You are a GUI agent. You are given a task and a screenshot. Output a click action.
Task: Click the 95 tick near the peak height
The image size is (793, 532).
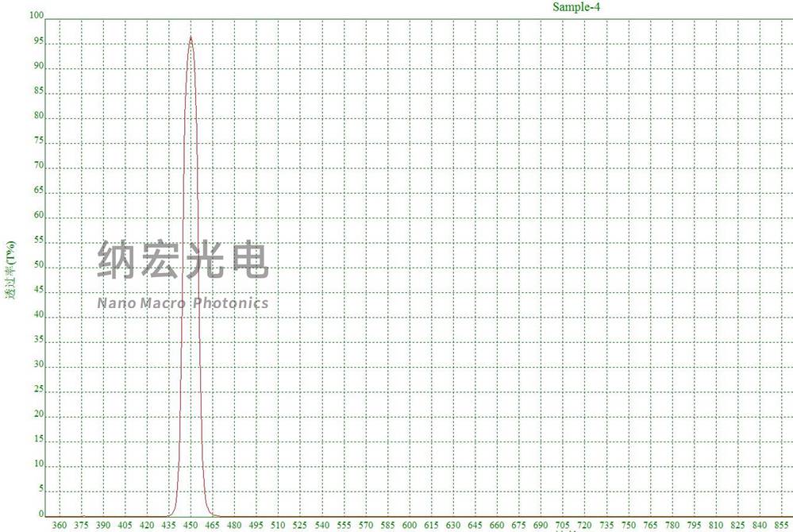(38, 39)
